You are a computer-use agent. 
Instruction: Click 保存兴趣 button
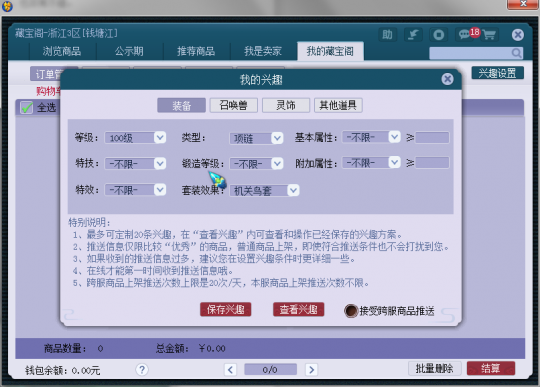point(226,309)
